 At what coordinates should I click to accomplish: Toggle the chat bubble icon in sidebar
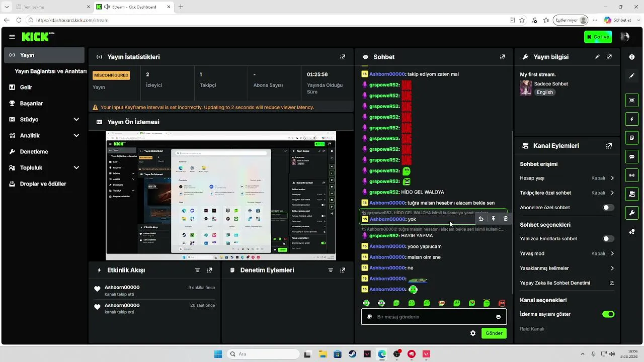632,157
